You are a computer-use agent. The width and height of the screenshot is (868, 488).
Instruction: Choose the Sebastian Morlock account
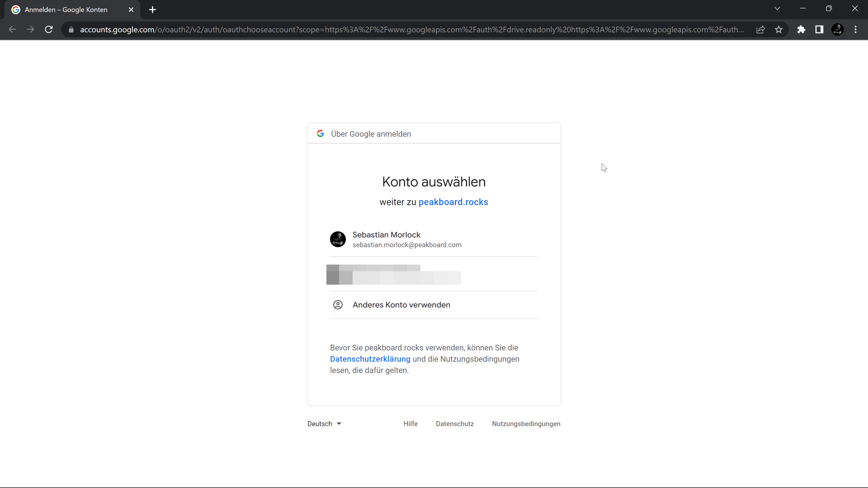[434, 239]
